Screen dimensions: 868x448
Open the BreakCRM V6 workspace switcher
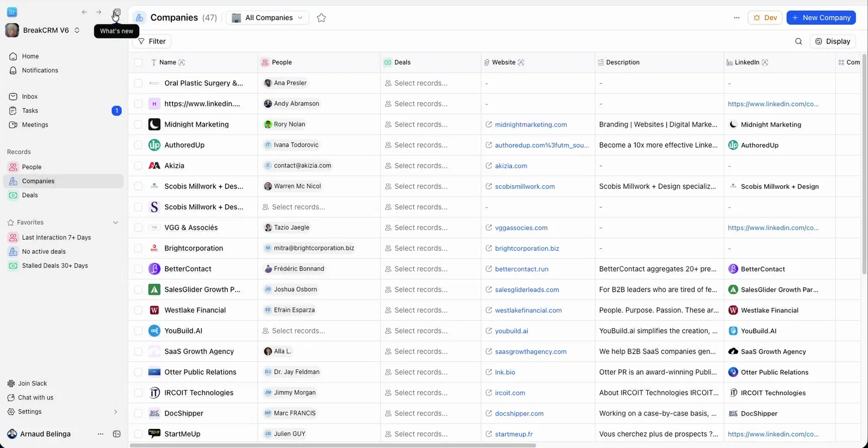(43, 30)
